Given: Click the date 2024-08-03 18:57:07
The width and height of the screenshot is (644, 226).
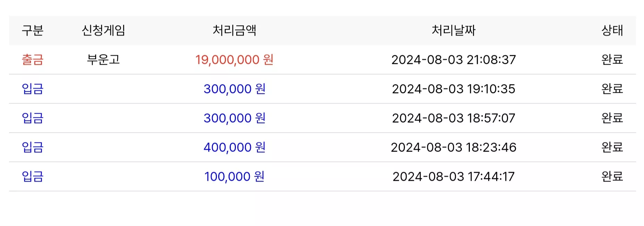Looking at the screenshot, I should click(454, 118).
